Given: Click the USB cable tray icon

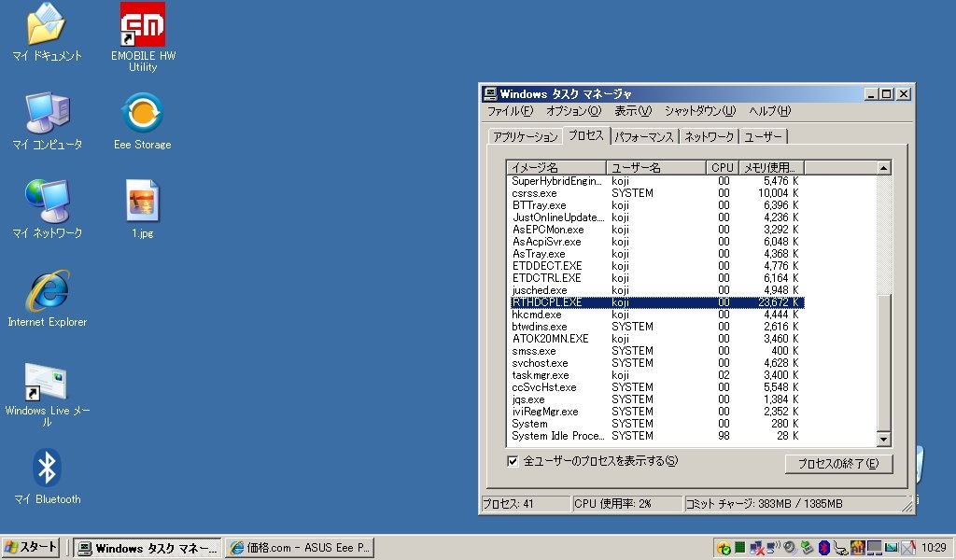Looking at the screenshot, I should (x=841, y=548).
